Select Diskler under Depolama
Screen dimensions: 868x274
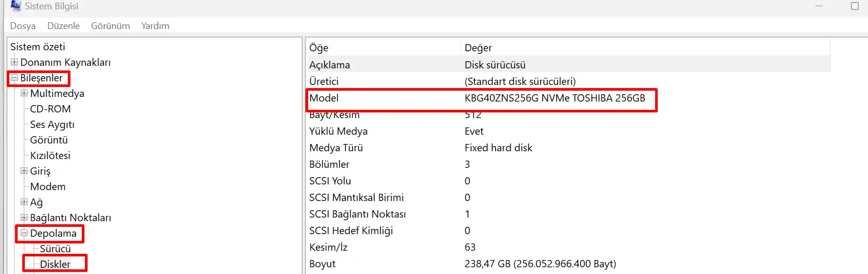pos(55,264)
